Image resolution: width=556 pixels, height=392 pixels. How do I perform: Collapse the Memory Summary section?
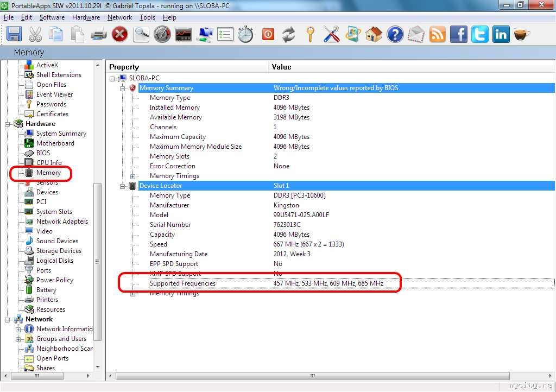123,88
